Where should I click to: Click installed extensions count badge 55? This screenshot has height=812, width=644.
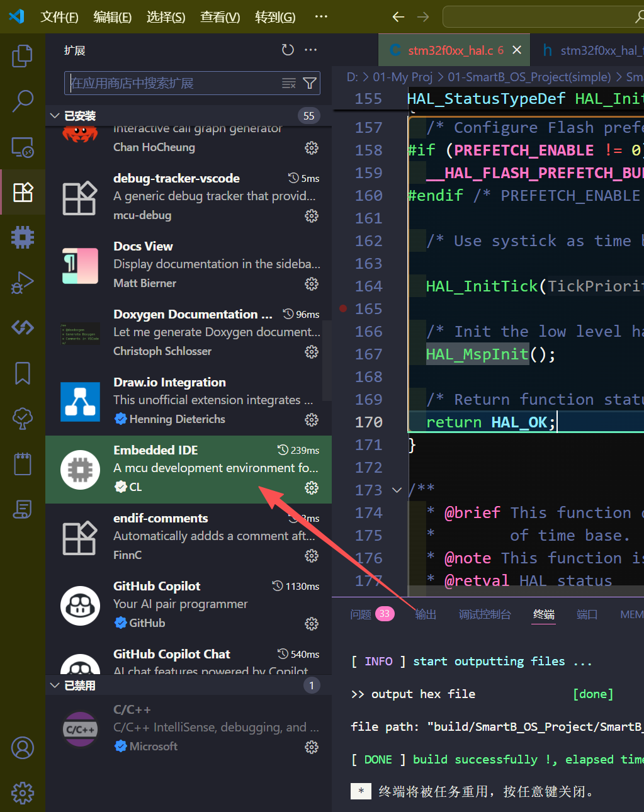pyautogui.click(x=309, y=116)
